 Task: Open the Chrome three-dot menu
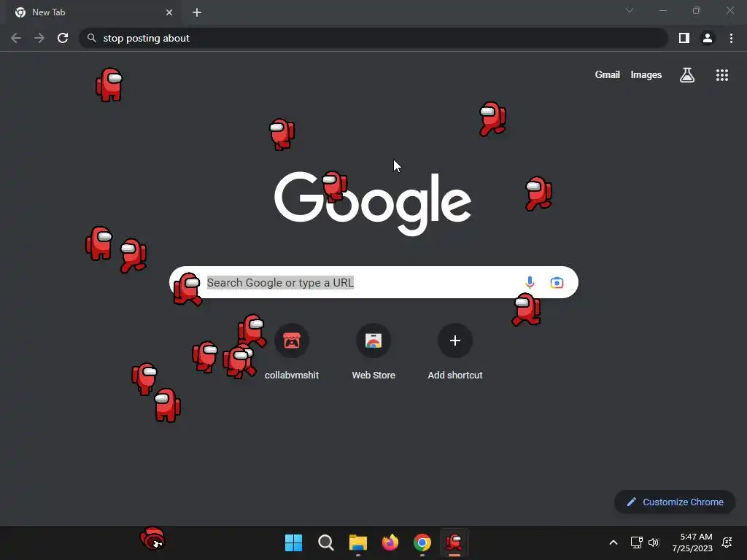pos(731,38)
